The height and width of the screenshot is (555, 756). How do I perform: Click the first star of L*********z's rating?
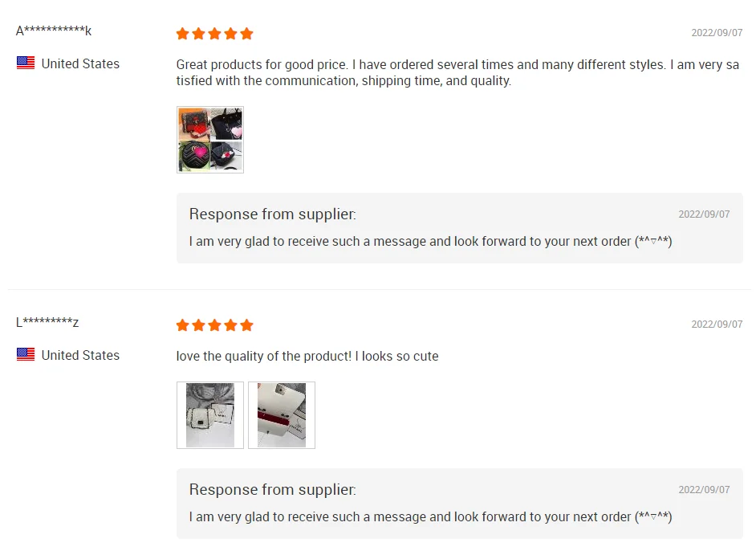183,325
